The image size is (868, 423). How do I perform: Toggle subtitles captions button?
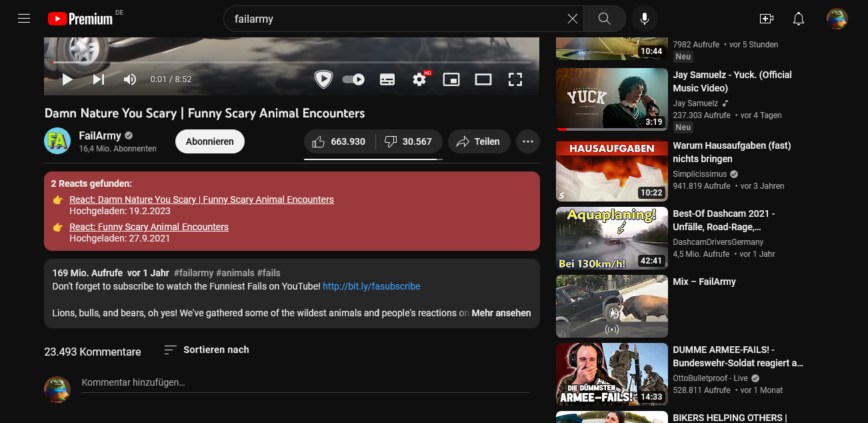coord(387,79)
